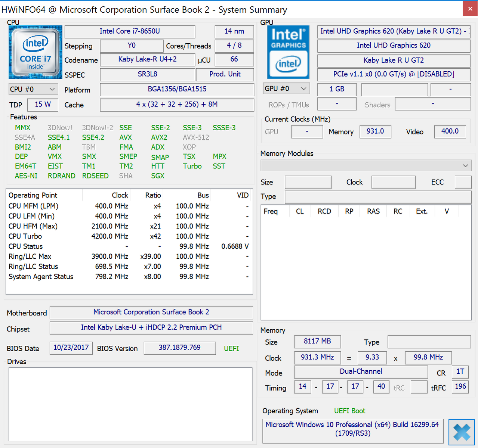Click the VID column header
The image size is (478, 448).
click(x=242, y=195)
